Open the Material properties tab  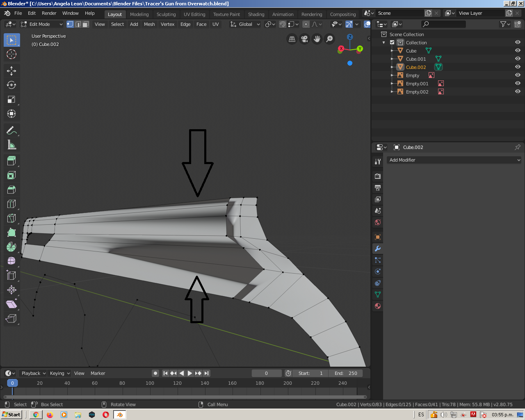coord(378,306)
